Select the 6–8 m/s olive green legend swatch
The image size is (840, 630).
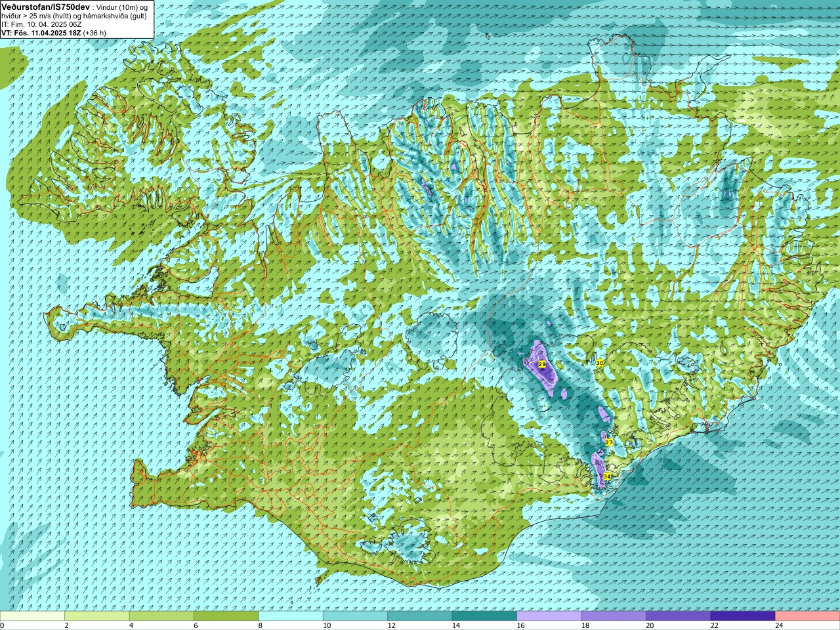click(x=226, y=616)
